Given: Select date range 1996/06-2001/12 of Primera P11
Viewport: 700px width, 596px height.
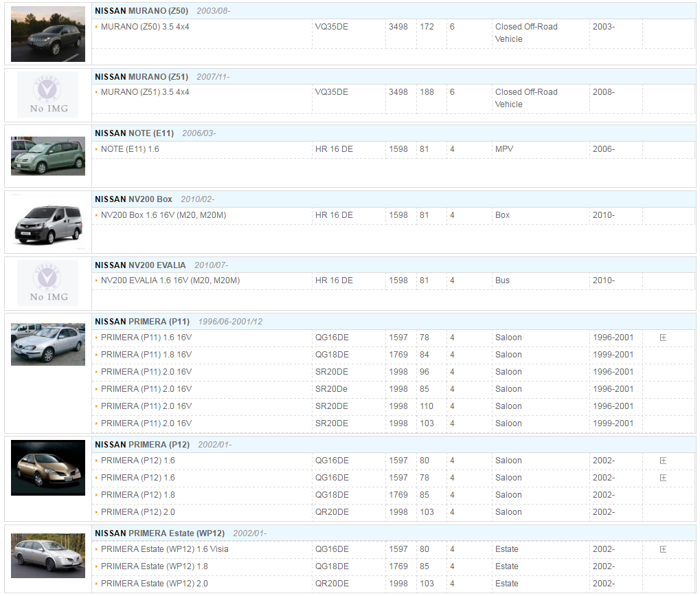Looking at the screenshot, I should pos(230,322).
